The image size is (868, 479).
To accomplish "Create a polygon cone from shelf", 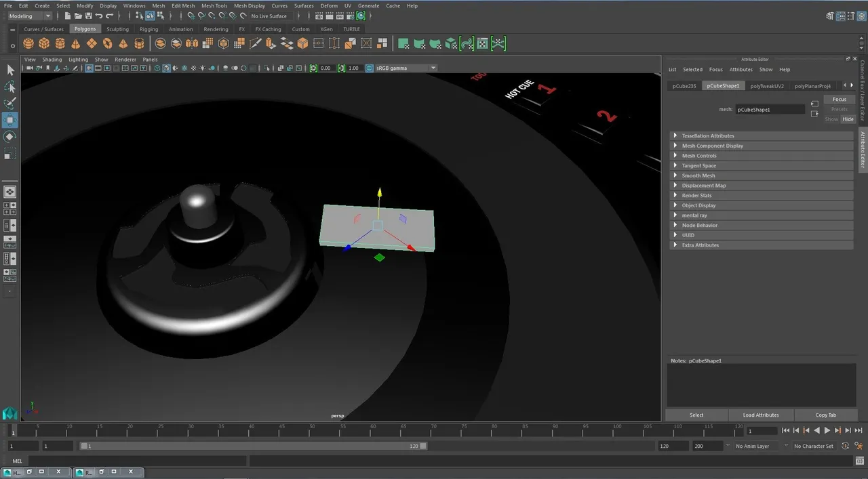I will coord(75,43).
